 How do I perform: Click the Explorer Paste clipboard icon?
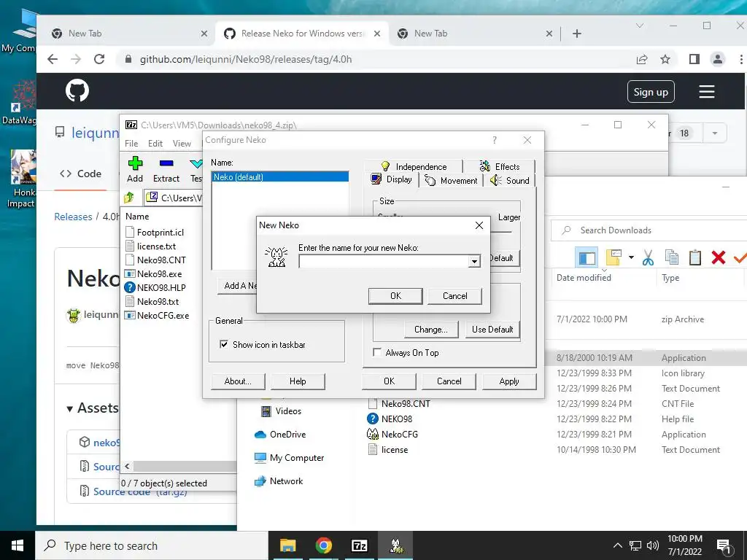click(695, 257)
